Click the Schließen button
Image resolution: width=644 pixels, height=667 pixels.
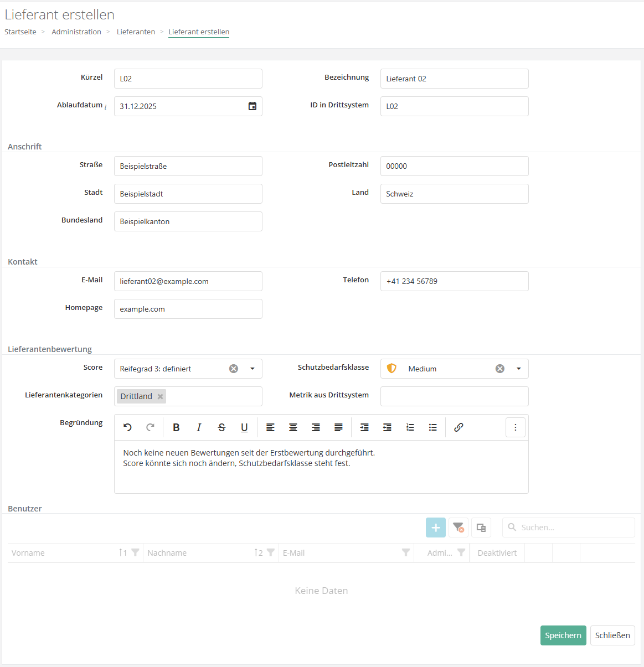point(612,635)
